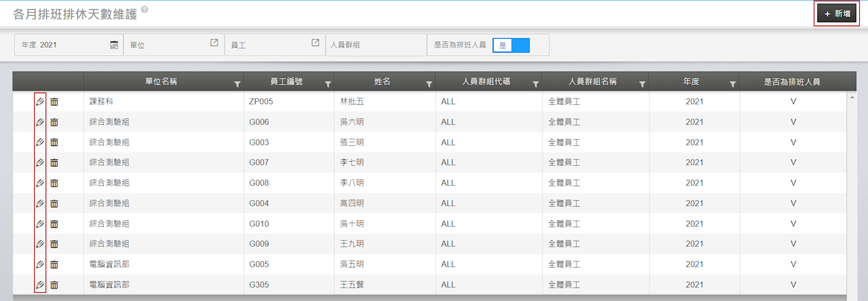Click the table scrollbar up arrow

coord(852,98)
